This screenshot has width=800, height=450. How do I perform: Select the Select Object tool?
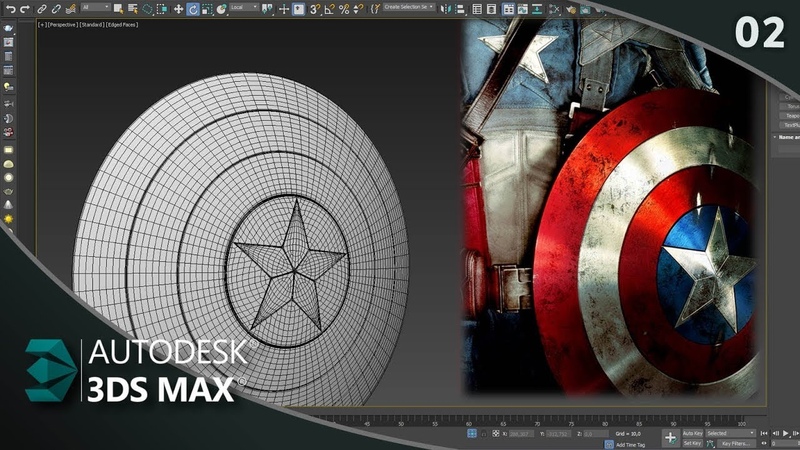coord(118,9)
